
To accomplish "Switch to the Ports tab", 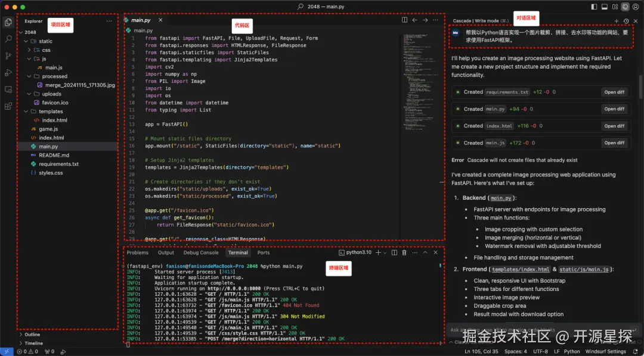I will [x=264, y=252].
